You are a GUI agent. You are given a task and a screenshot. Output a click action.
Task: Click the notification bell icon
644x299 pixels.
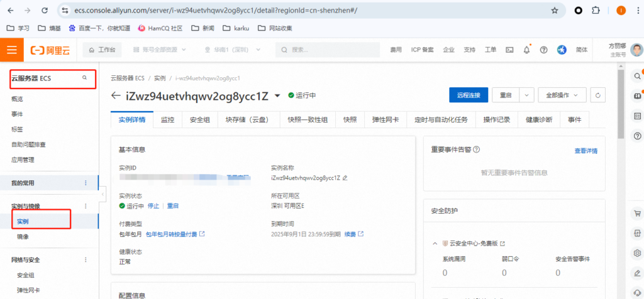[526, 50]
